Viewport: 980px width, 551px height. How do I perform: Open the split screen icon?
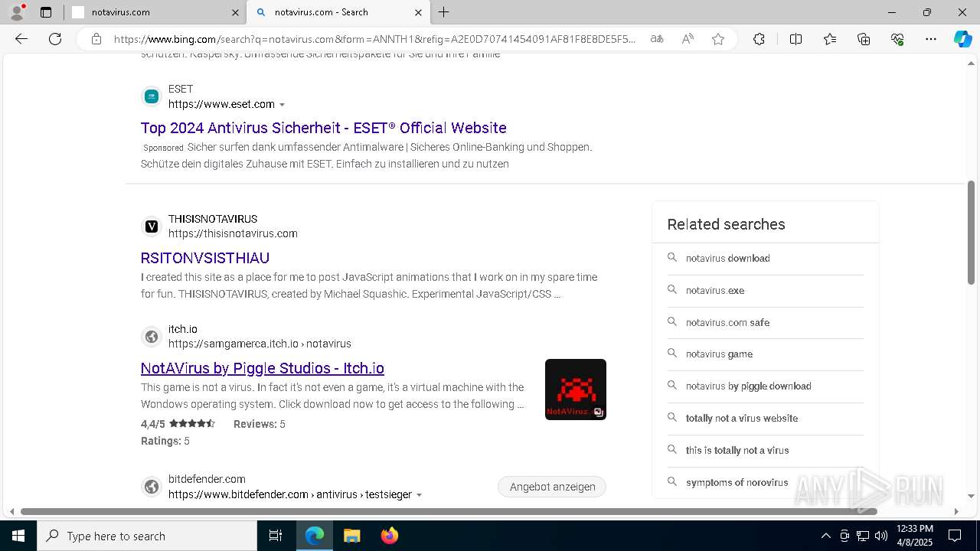795,39
